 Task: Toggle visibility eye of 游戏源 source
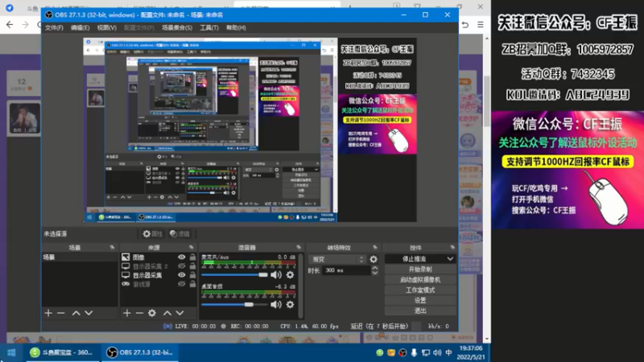[x=182, y=284]
